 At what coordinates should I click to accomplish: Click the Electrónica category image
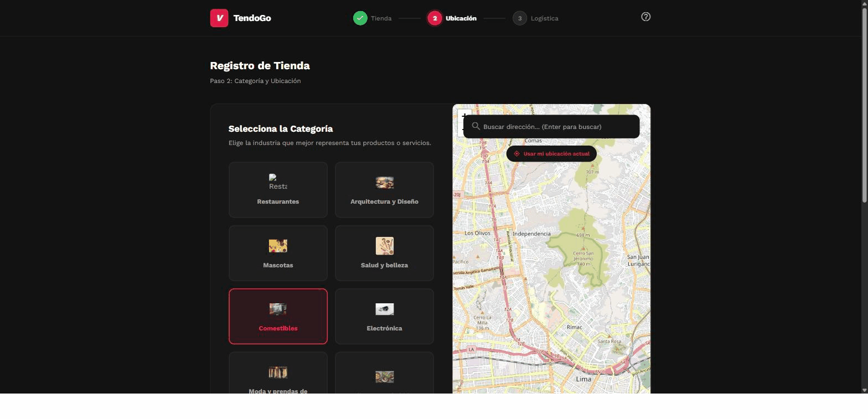(x=384, y=309)
